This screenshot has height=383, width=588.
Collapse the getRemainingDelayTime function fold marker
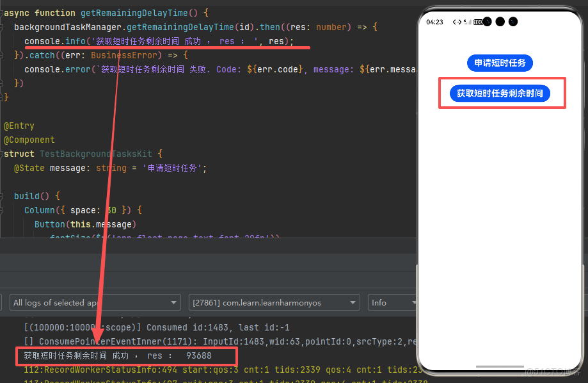(x=1, y=13)
